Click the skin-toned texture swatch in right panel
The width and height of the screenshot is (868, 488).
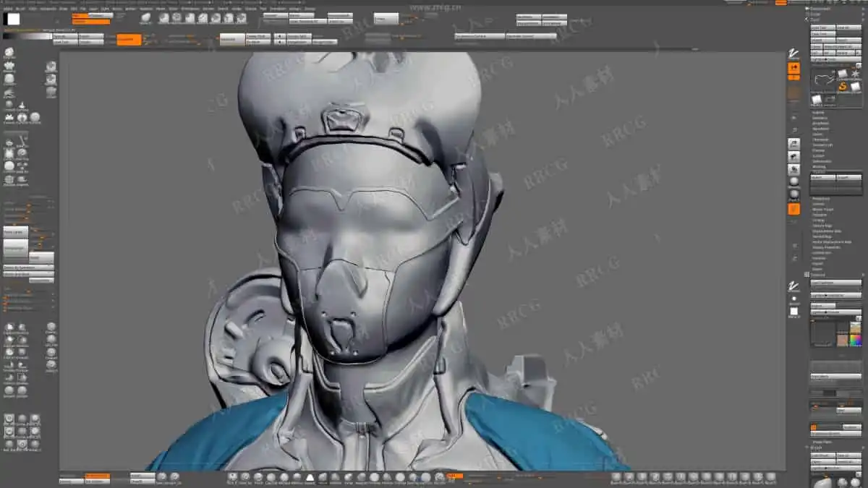pyautogui.click(x=843, y=340)
